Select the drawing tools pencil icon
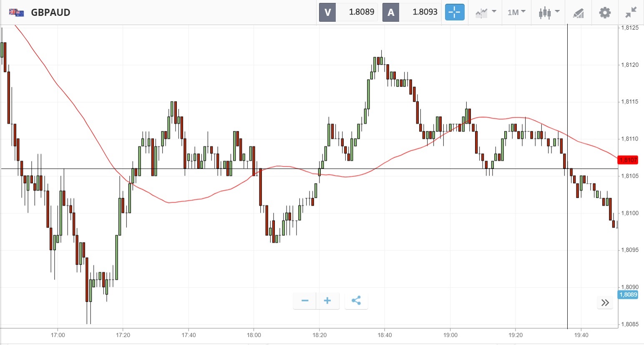 [x=578, y=13]
